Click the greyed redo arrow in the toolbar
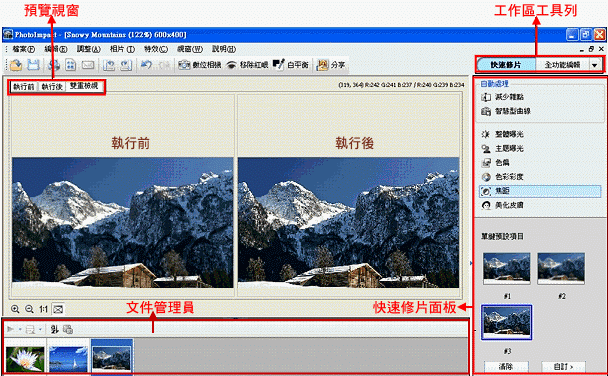 [164, 65]
